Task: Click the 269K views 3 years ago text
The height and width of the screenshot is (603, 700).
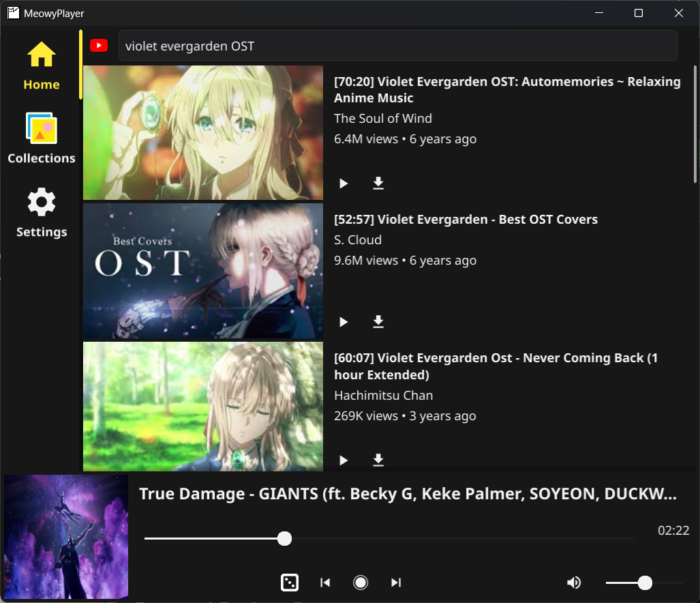Action: 405,416
